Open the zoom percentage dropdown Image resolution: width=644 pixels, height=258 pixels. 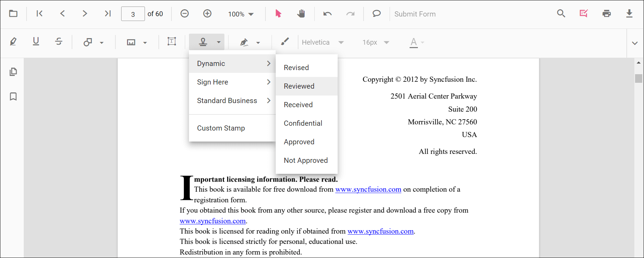click(x=241, y=14)
